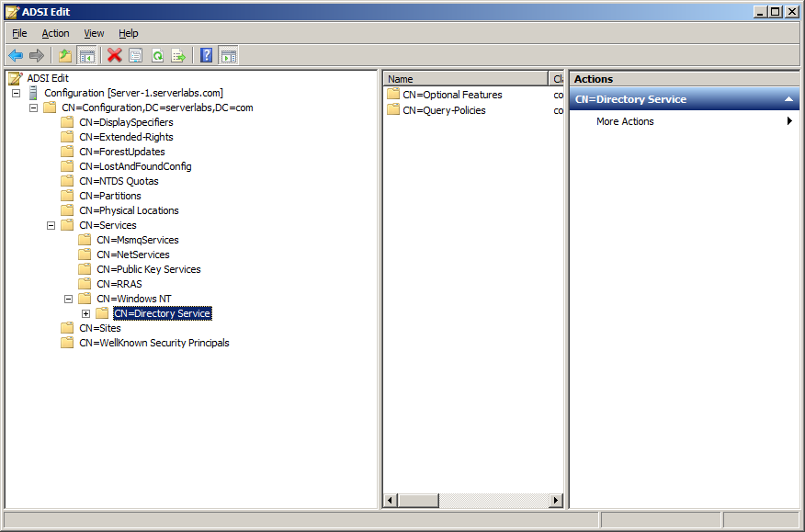The height and width of the screenshot is (532, 805).
Task: Expand the CN=Directory Service node
Action: point(86,313)
